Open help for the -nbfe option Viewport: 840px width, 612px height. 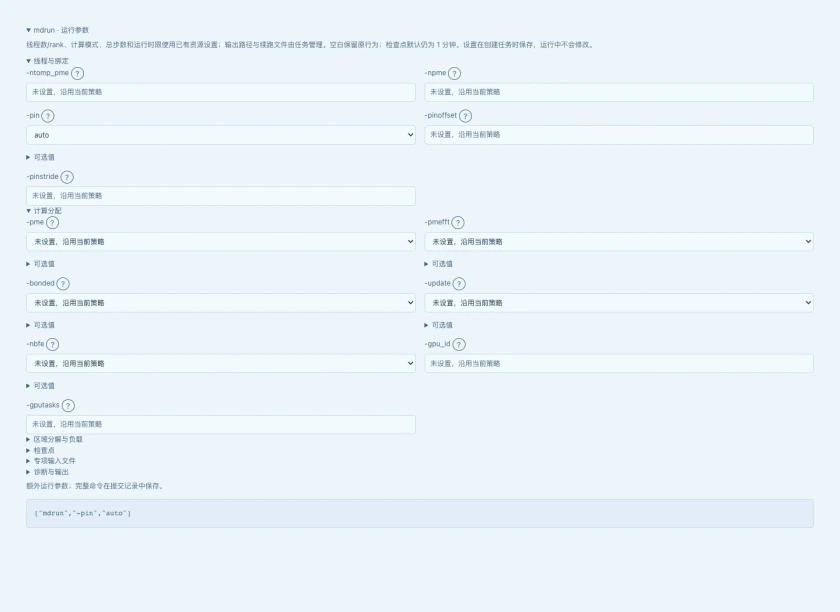[52, 345]
